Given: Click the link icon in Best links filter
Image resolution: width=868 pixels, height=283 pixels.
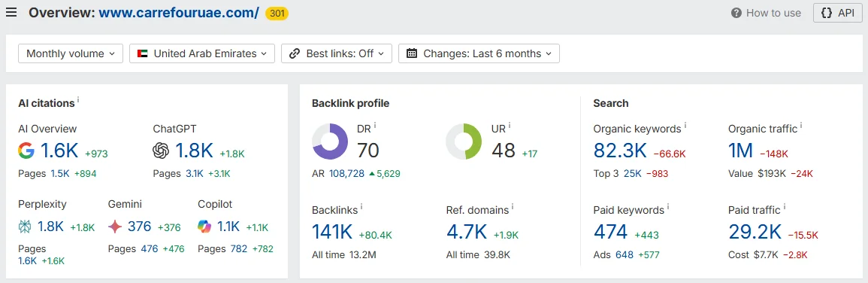Looking at the screenshot, I should 295,54.
